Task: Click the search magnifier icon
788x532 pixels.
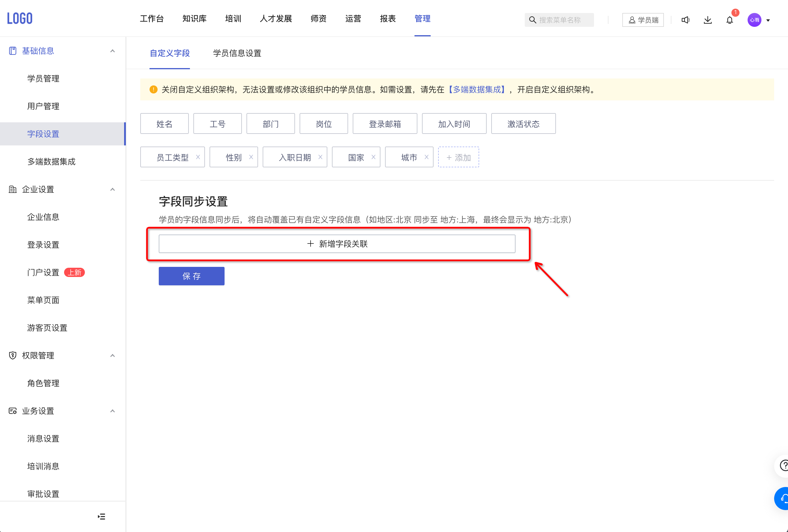Action: click(x=532, y=20)
